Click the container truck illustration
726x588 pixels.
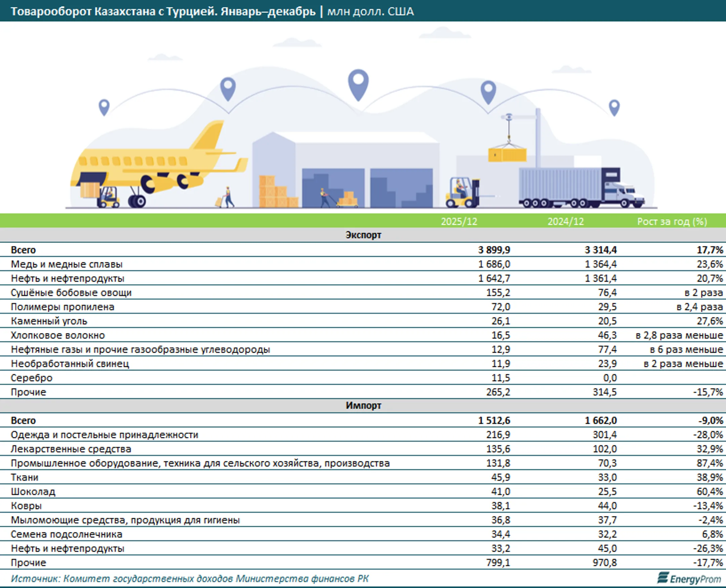click(x=582, y=187)
